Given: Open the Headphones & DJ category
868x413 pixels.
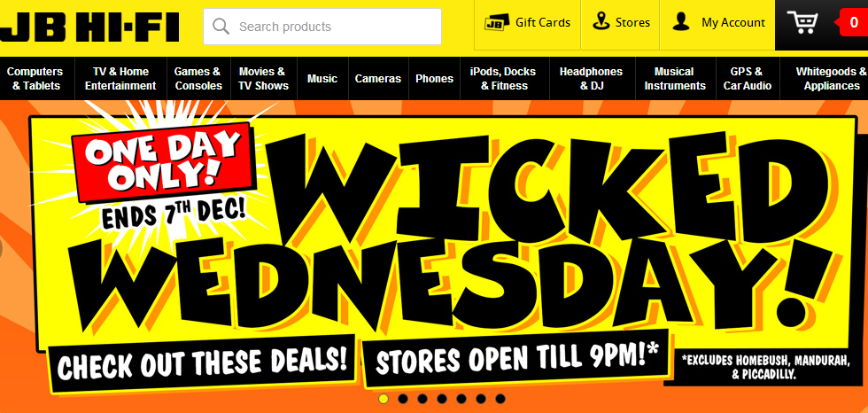Looking at the screenshot, I should (x=592, y=79).
